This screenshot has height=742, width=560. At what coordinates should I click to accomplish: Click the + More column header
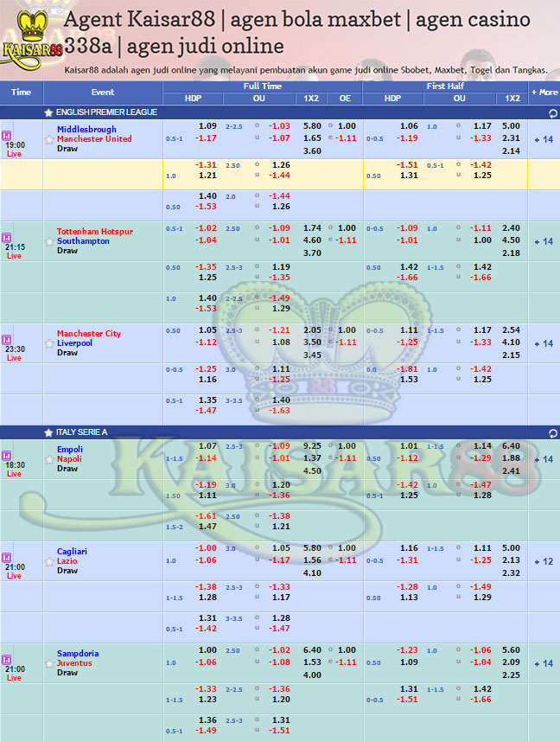[544, 93]
